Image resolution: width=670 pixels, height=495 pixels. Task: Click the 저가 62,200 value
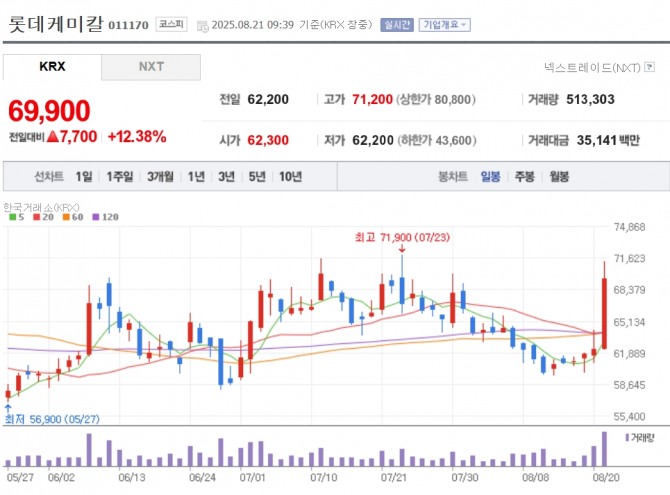[373, 140]
